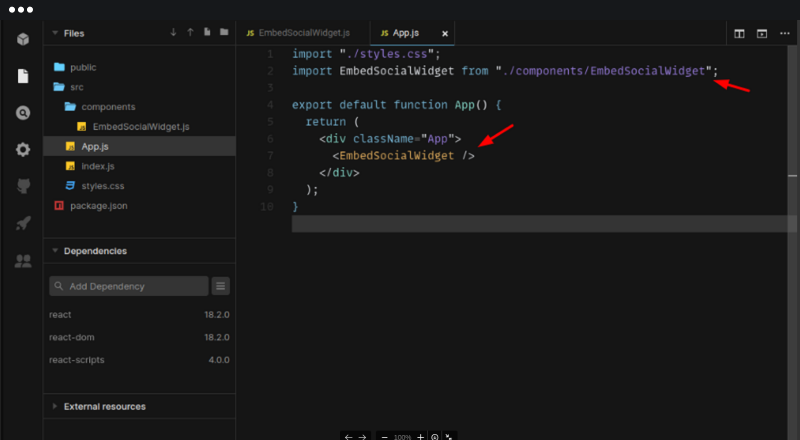
Task: Click the forward arrow in bottom toolbar
Action: pyautogui.click(x=362, y=437)
